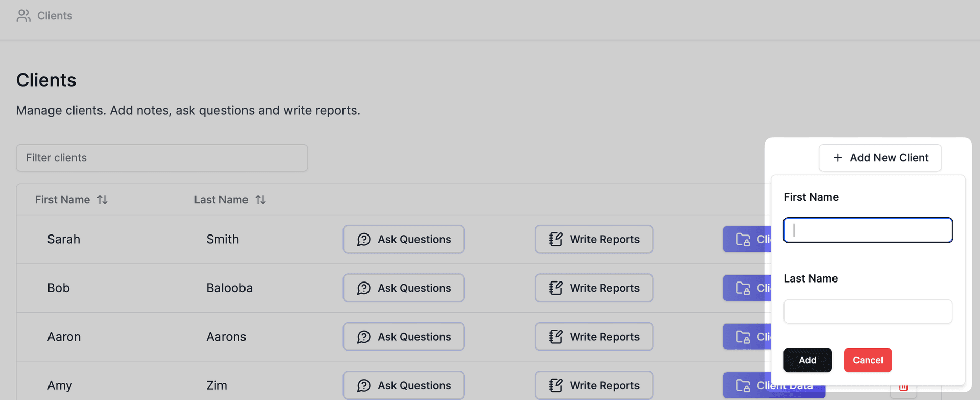The height and width of the screenshot is (400, 980).
Task: Click the Filter clients search box
Action: (162, 158)
